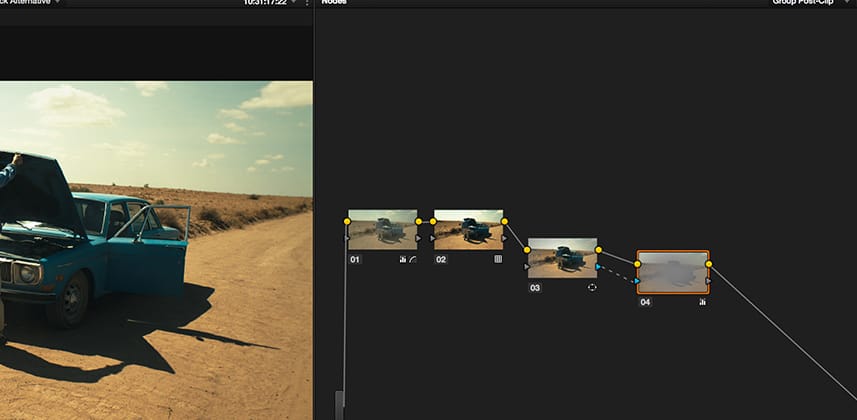
Task: Select the highlighted node 04 thumbnail
Action: [673, 272]
